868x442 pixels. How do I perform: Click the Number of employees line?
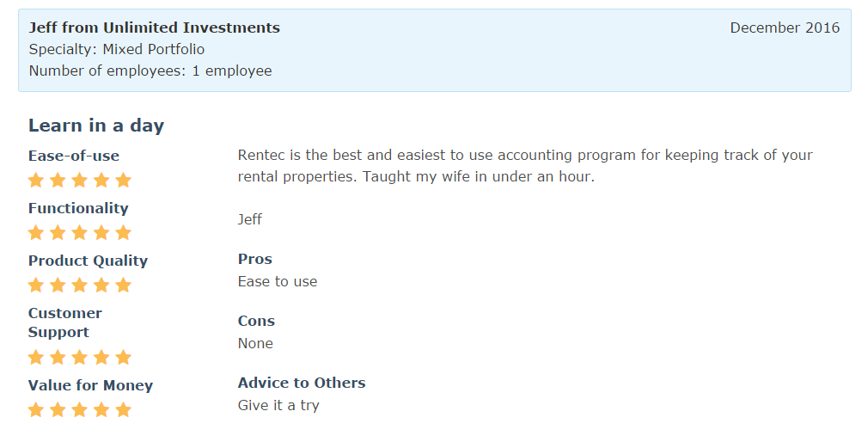pyautogui.click(x=150, y=71)
